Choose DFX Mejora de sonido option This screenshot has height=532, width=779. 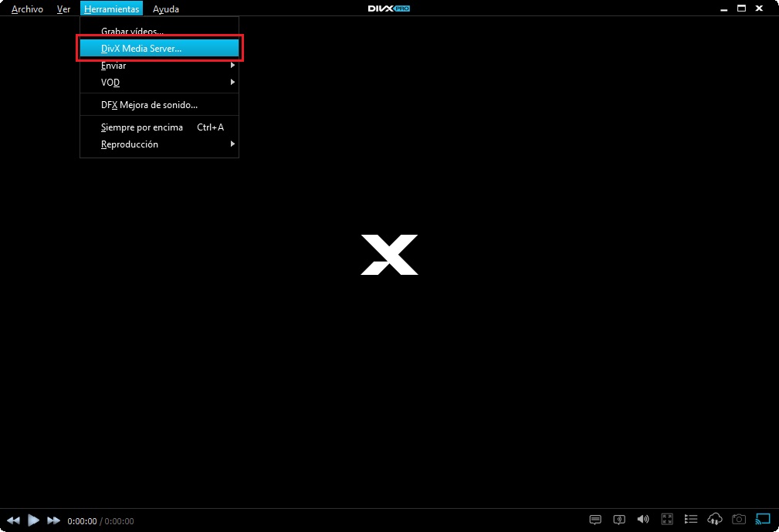tap(150, 105)
